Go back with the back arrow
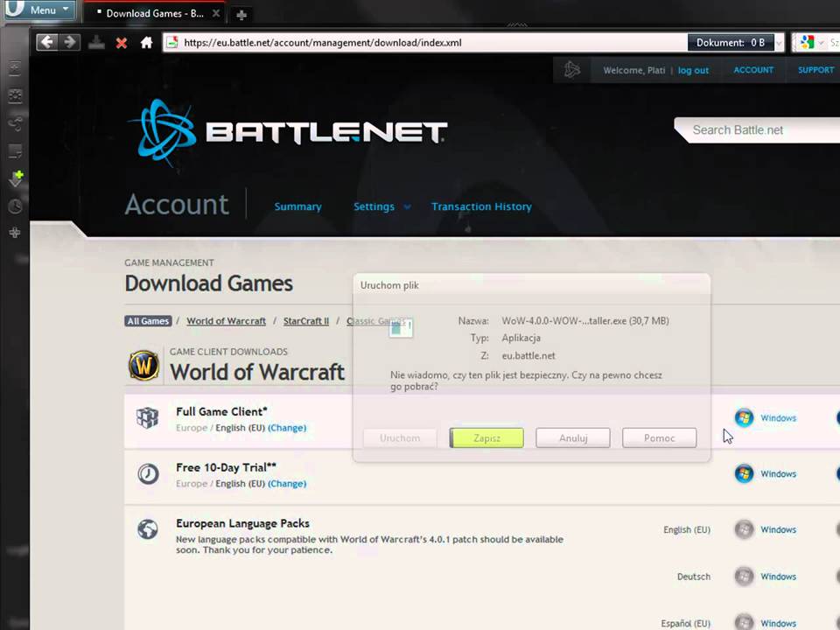Screen dimensions: 840x630 [46, 42]
